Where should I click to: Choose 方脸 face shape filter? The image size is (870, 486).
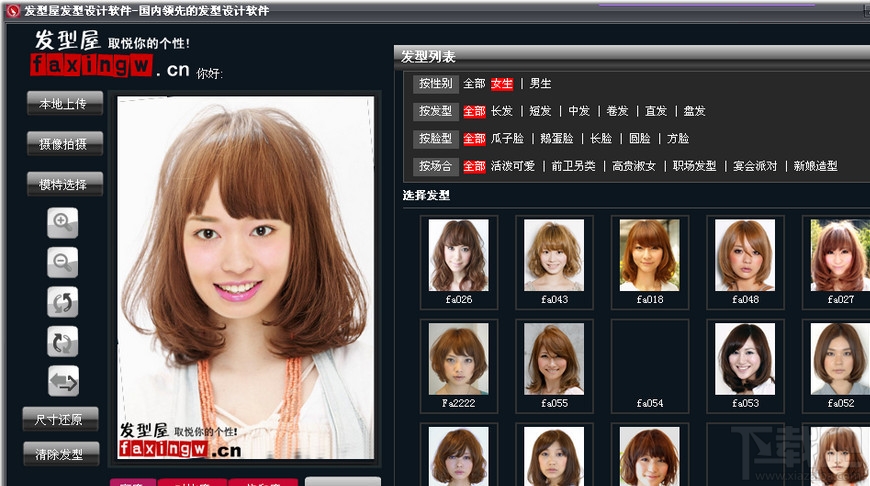pos(677,139)
